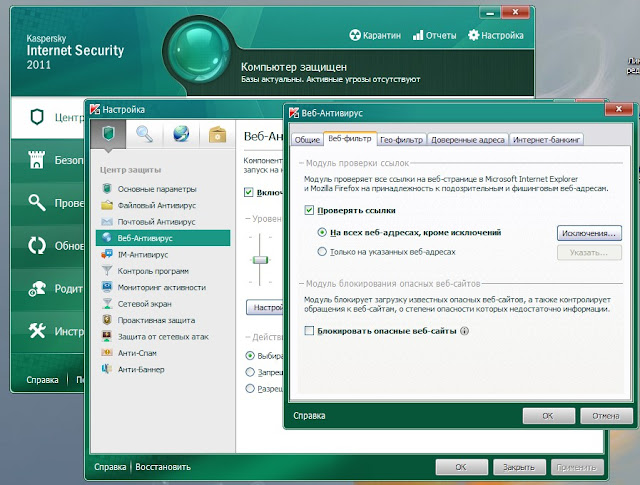Click Проактивная защита icon
640x485 pixels.
click(x=107, y=320)
